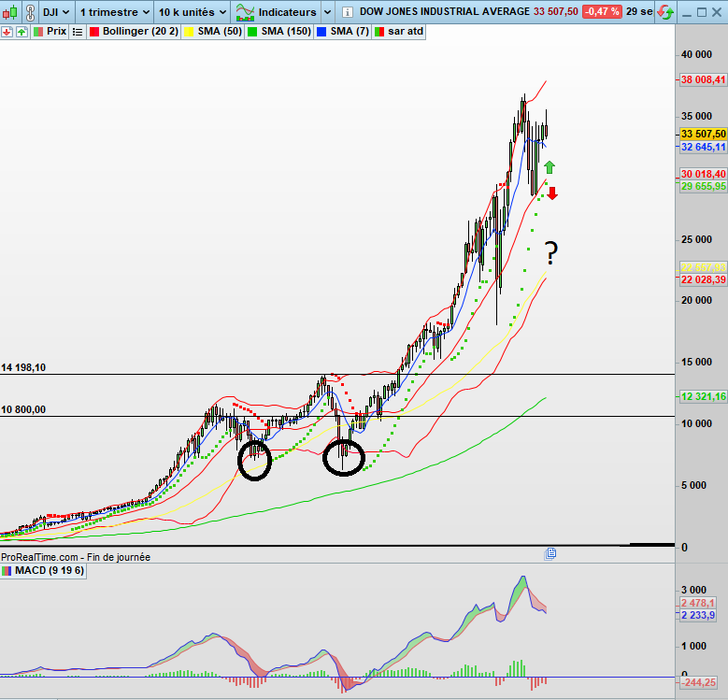Open the SMA (7) indicator settings
Screen dimensions: 728x700
coord(343,32)
